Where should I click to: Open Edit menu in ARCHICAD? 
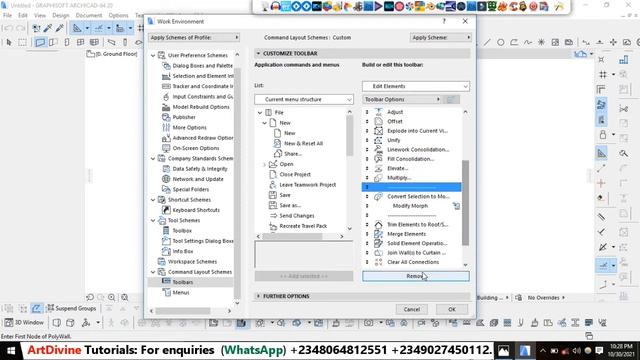[23, 16]
